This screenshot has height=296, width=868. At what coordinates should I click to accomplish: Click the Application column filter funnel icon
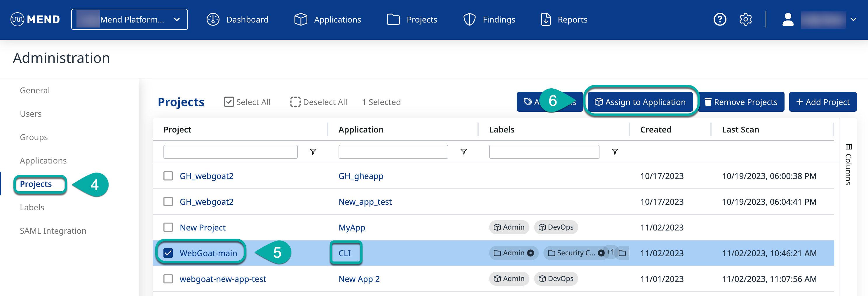463,152
